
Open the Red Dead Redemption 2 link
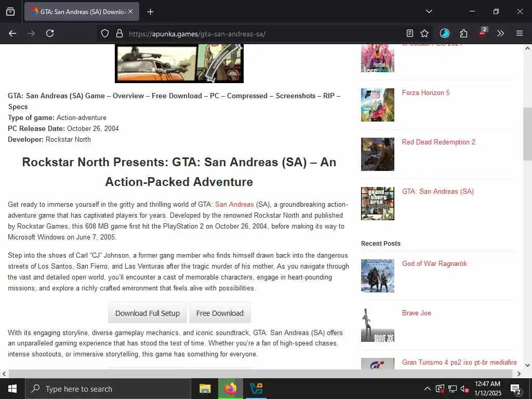438,142
